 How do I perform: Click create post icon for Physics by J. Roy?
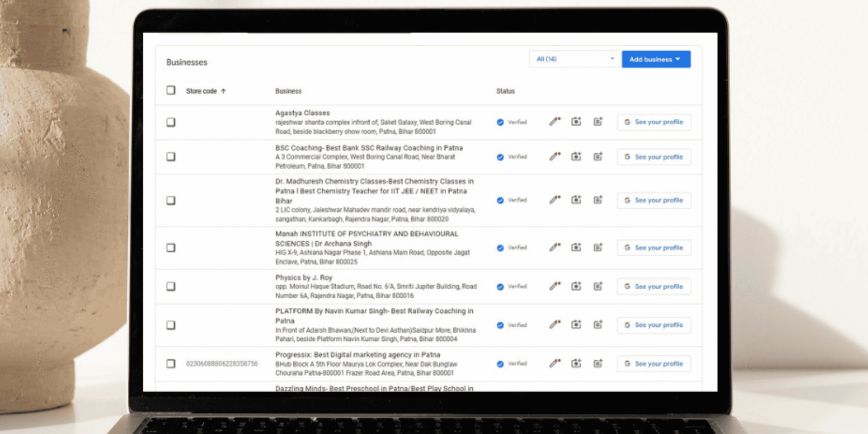pyautogui.click(x=598, y=287)
